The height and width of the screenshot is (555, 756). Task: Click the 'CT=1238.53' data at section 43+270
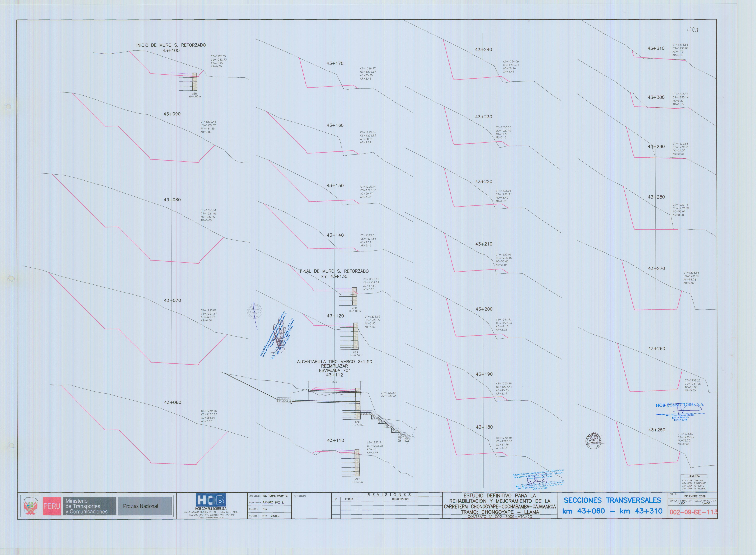click(x=691, y=273)
